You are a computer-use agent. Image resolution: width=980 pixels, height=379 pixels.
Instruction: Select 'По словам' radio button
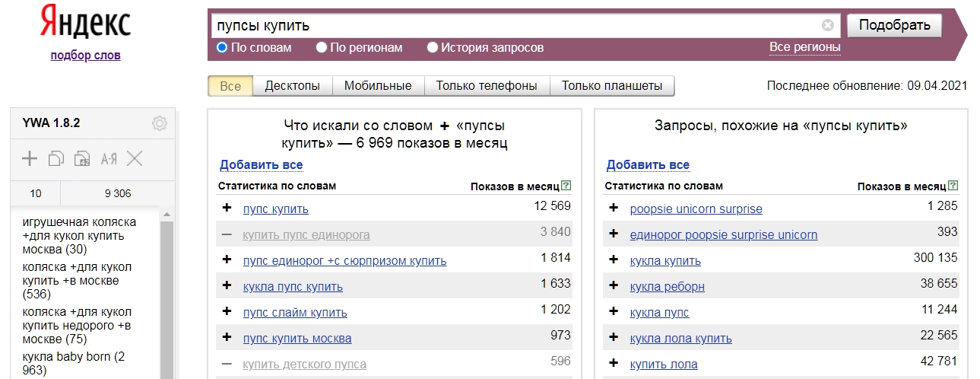click(222, 47)
